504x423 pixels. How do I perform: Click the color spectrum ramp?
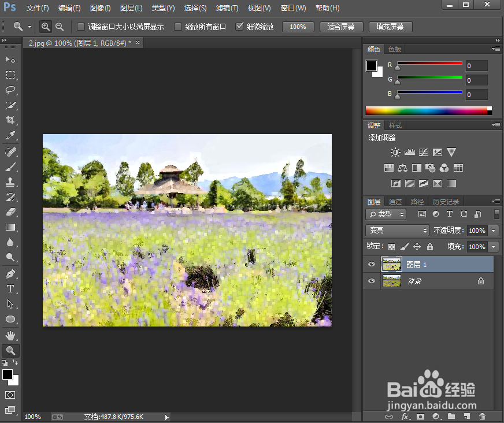428,110
